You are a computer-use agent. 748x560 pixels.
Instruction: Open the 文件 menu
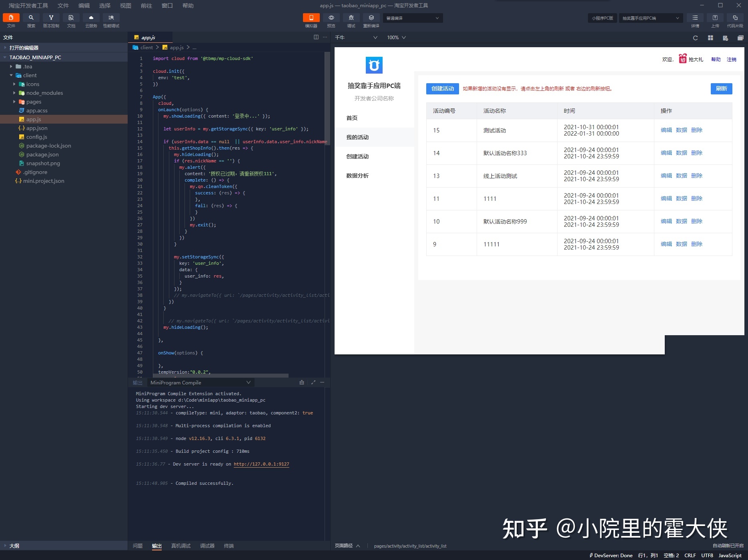click(63, 6)
